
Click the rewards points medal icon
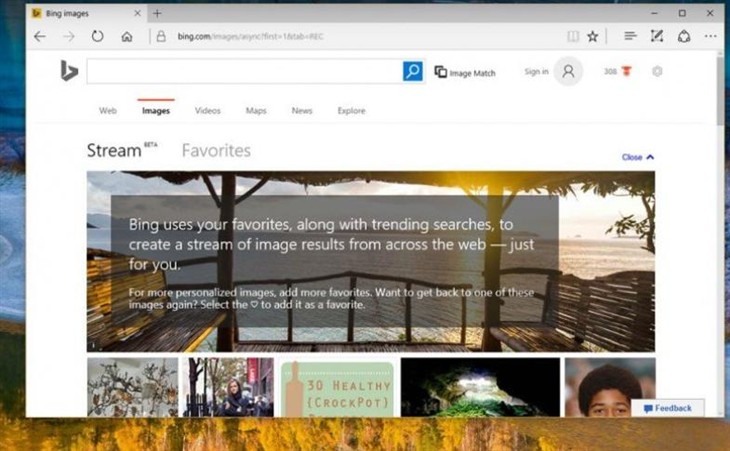click(626, 72)
